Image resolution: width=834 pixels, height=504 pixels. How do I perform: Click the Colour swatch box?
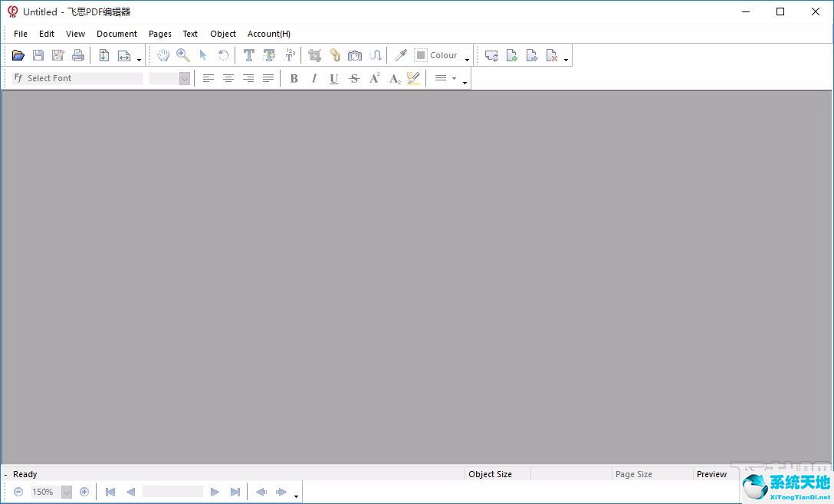420,55
